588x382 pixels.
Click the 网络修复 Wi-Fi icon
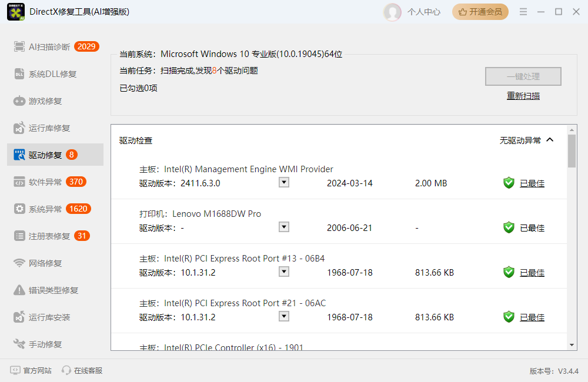pos(19,263)
